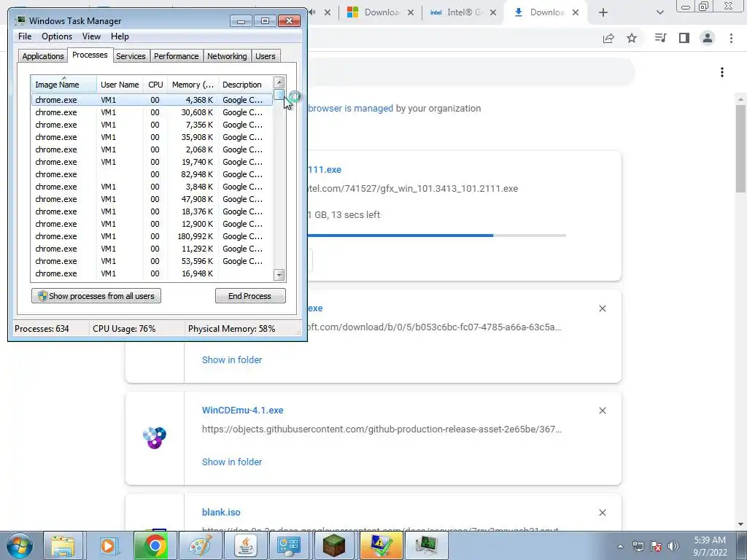Open File Explorer from taskbar
Image resolution: width=747 pixels, height=560 pixels.
[x=63, y=545]
